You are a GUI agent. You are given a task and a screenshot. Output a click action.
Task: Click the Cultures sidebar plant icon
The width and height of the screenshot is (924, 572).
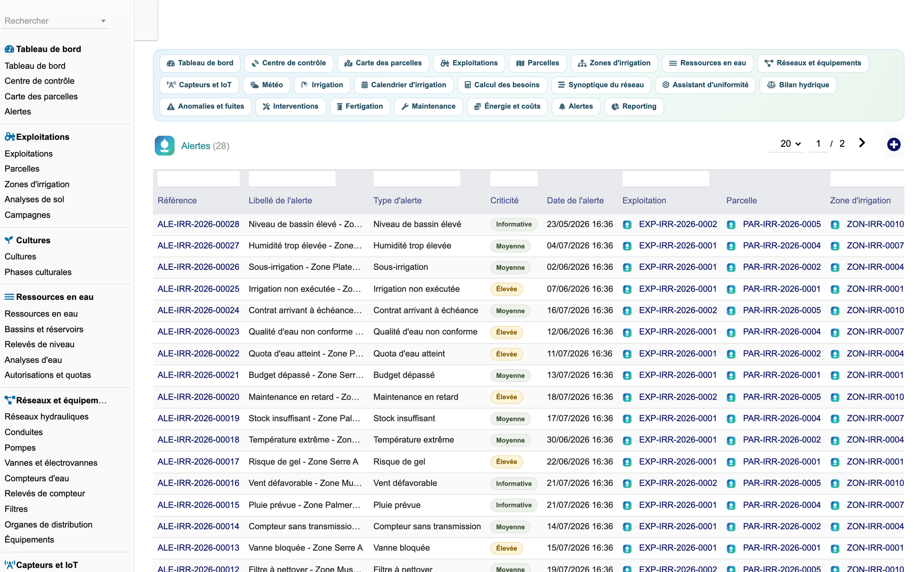coord(9,240)
